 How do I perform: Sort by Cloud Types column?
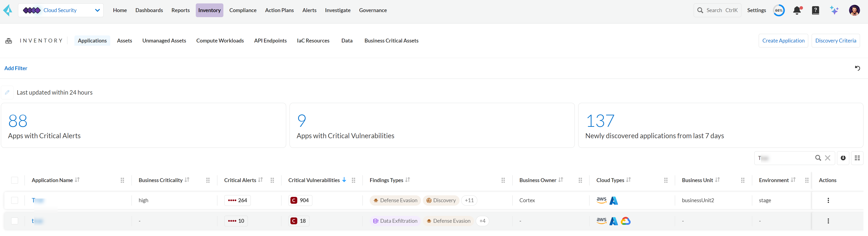[628, 180]
